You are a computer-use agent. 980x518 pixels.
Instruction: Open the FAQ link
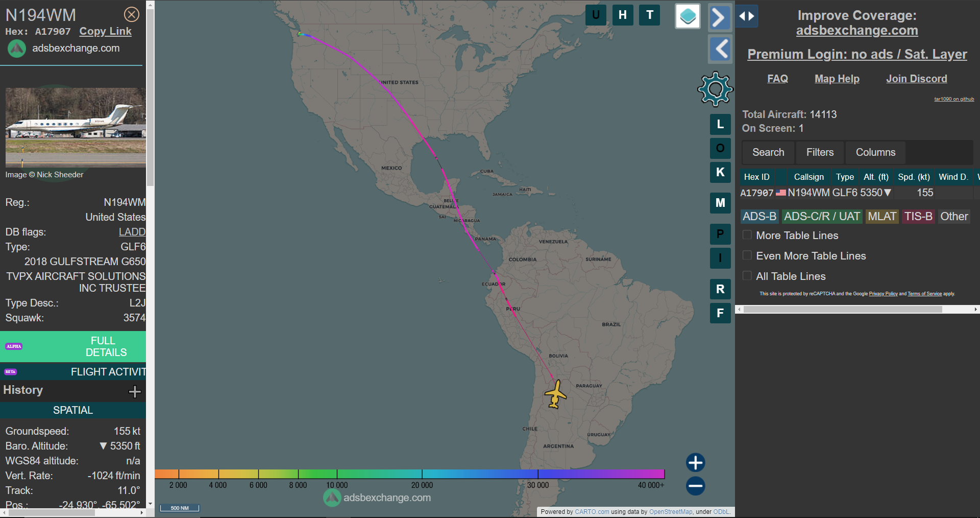click(777, 79)
